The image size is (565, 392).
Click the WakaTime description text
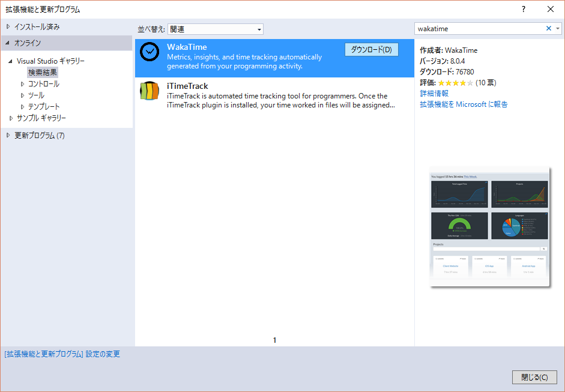(x=244, y=62)
